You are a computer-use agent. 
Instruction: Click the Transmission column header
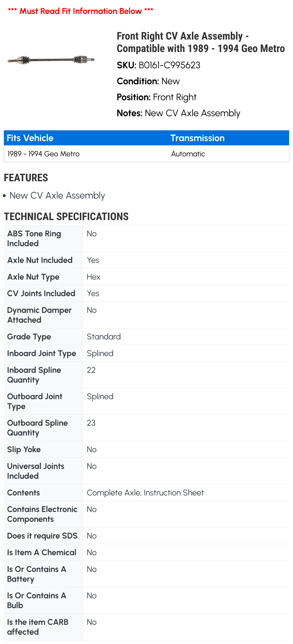(x=197, y=138)
